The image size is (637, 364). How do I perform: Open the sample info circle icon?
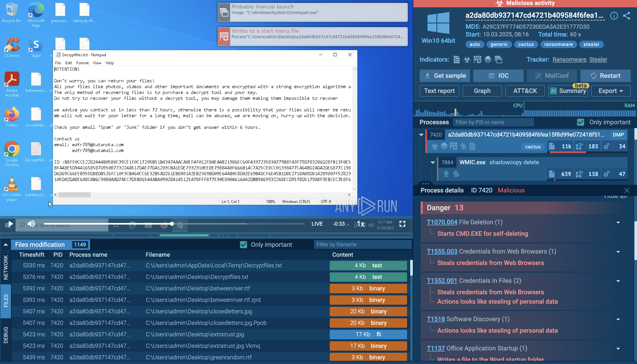[x=614, y=16]
